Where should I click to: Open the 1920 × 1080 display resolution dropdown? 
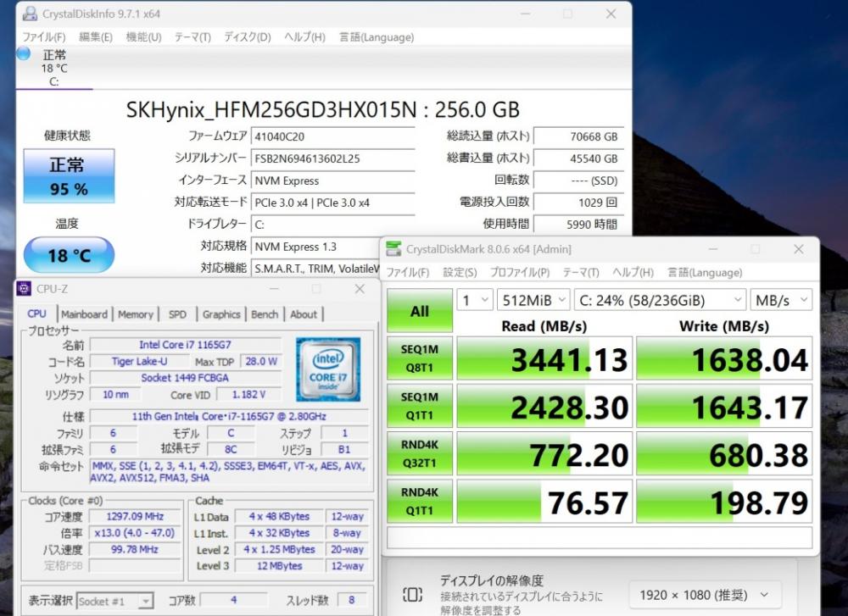(x=705, y=596)
